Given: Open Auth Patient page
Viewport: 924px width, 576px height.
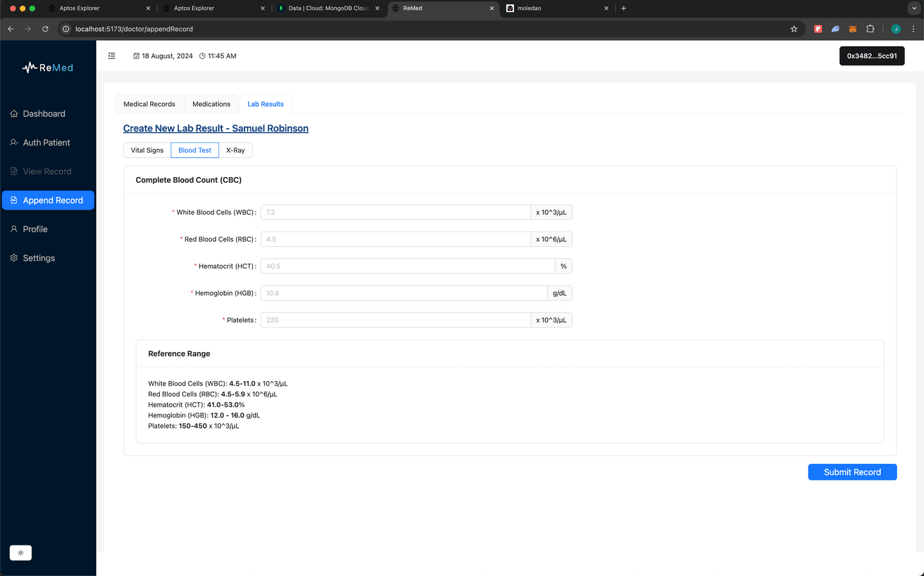Looking at the screenshot, I should 48,142.
